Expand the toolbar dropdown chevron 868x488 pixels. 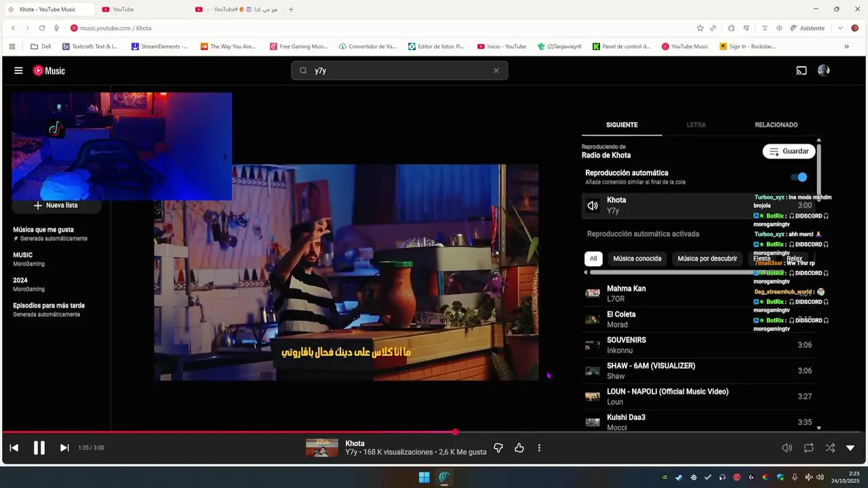[840, 28]
